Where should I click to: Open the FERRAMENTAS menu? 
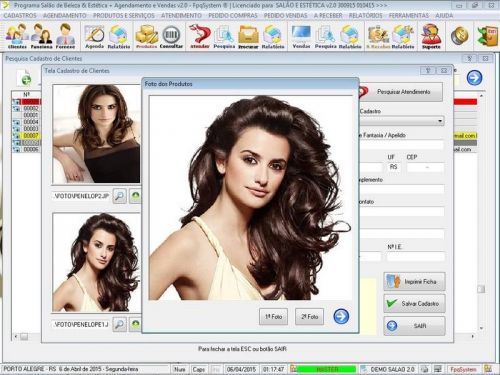409,15
